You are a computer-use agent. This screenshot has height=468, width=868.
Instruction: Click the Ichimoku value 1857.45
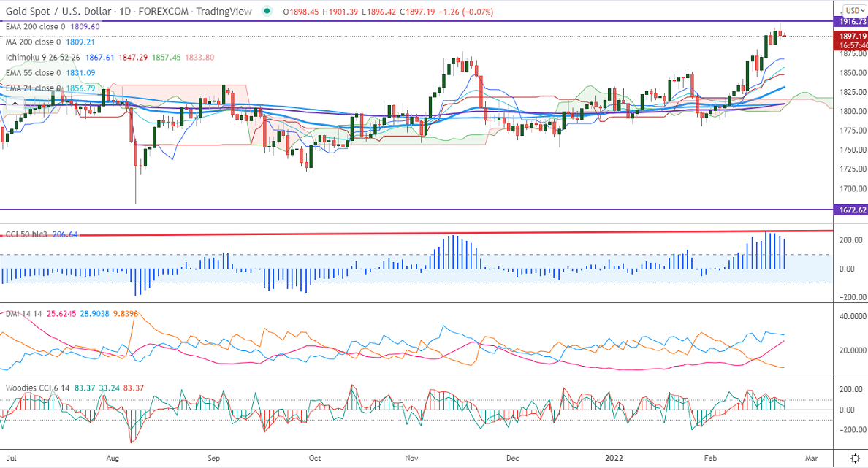pos(166,58)
